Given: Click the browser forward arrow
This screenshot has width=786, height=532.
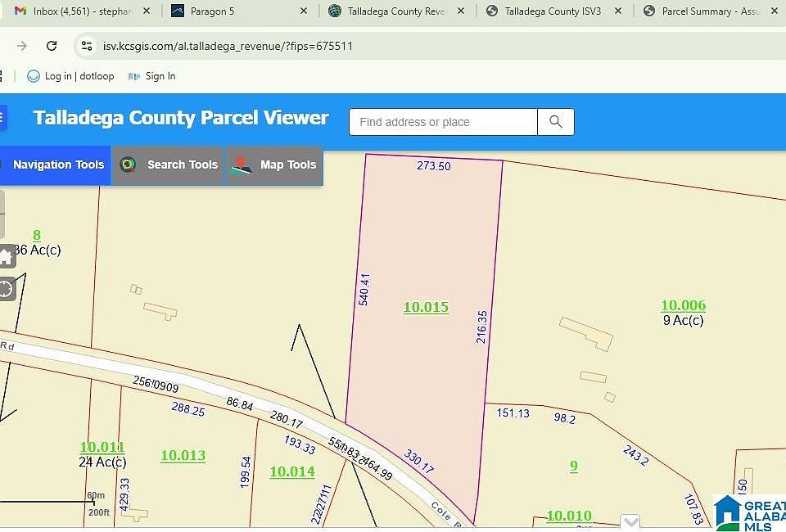Looking at the screenshot, I should coord(22,46).
